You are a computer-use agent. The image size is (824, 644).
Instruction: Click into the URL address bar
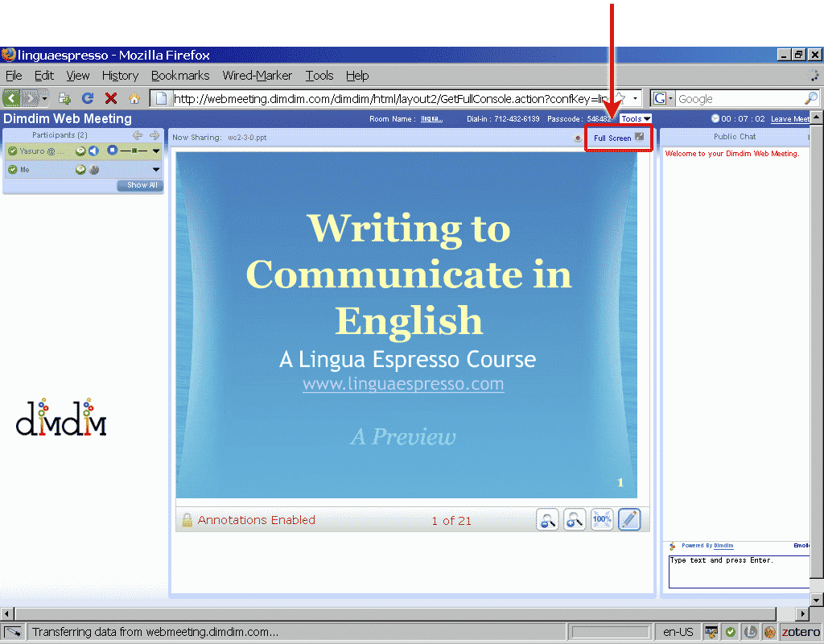click(391, 99)
